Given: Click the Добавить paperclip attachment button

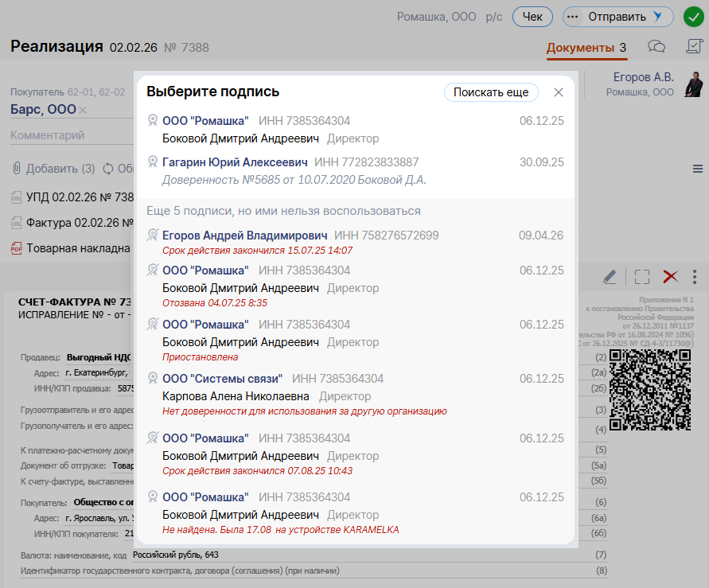Looking at the screenshot, I should [x=53, y=169].
